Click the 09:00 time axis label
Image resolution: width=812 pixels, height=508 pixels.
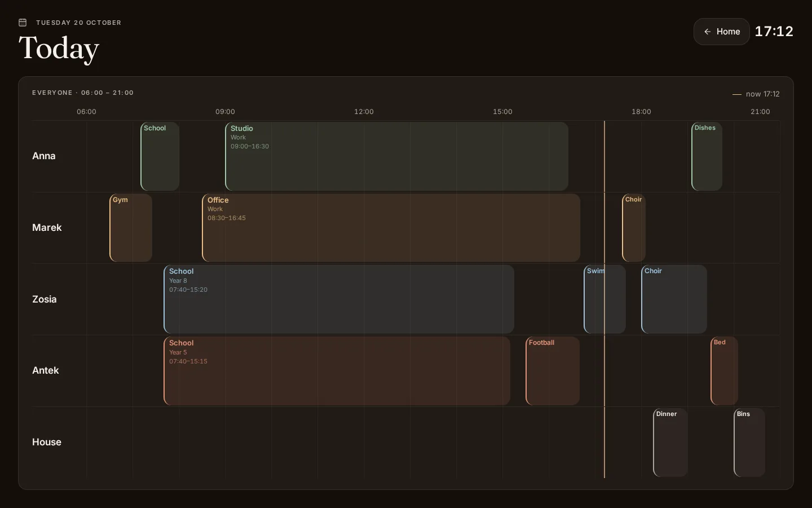tap(225, 112)
